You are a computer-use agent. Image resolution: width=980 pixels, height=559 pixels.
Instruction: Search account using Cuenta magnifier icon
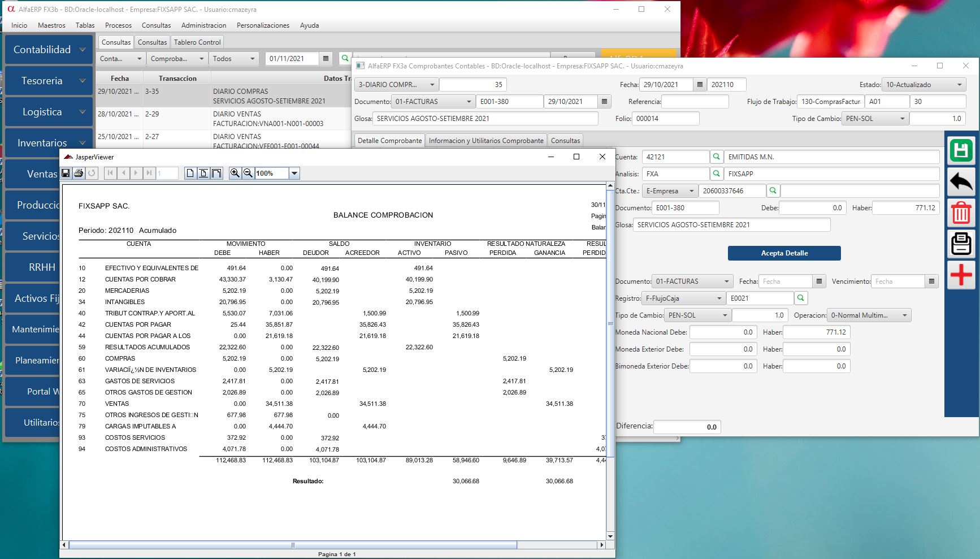pyautogui.click(x=716, y=157)
